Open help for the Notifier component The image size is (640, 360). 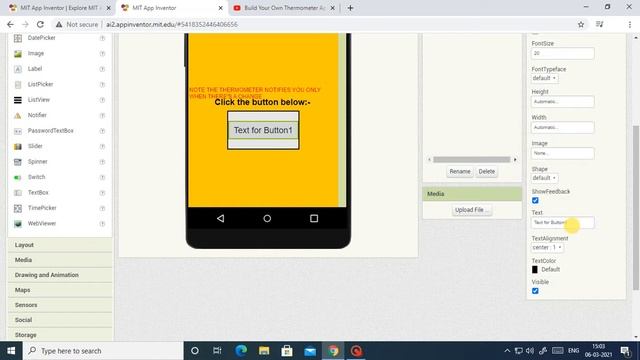click(102, 116)
